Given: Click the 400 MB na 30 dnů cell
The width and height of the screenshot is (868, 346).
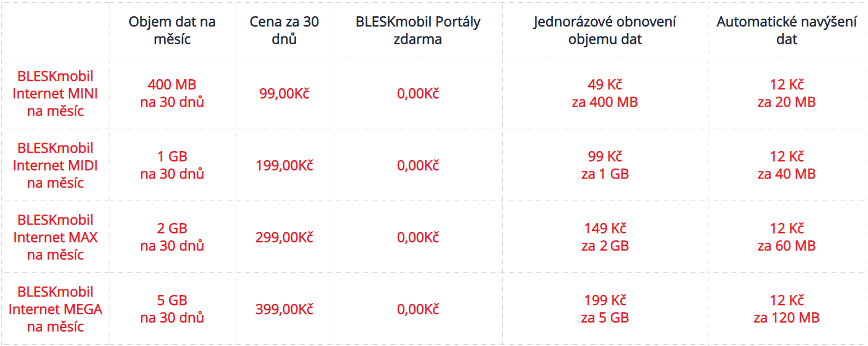Looking at the screenshot, I should tap(172, 93).
